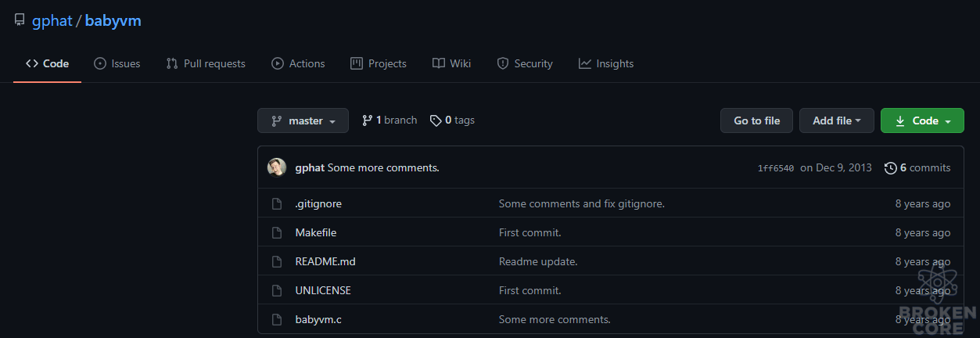Viewport: 980px width, 338px height.
Task: Click the file icon next to UNLICENSE
Action: point(276,290)
